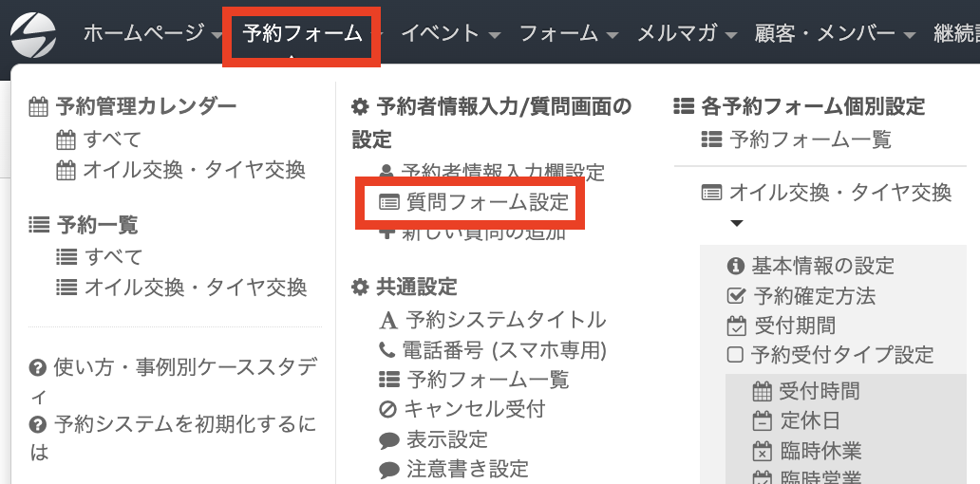Open 質問フォーム設定 link
The width and height of the screenshot is (980, 484).
tap(473, 202)
